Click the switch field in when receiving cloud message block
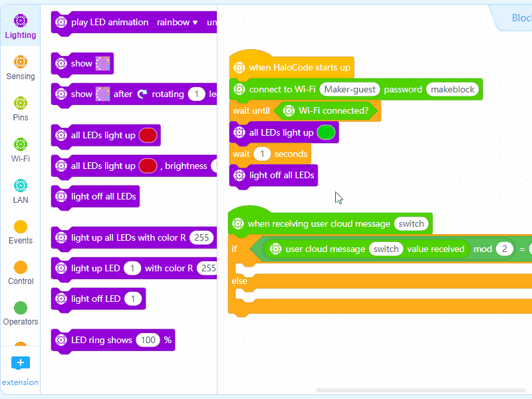This screenshot has width=532, height=399. [x=411, y=224]
